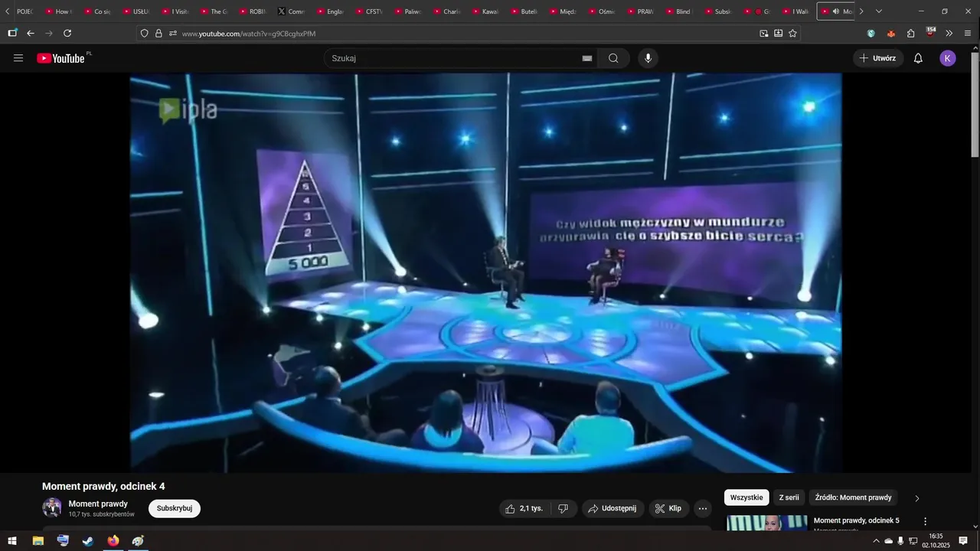Viewport: 980px width, 551px height.
Task: Click Moment prawdy, odcinek 5 title
Action: (856, 520)
